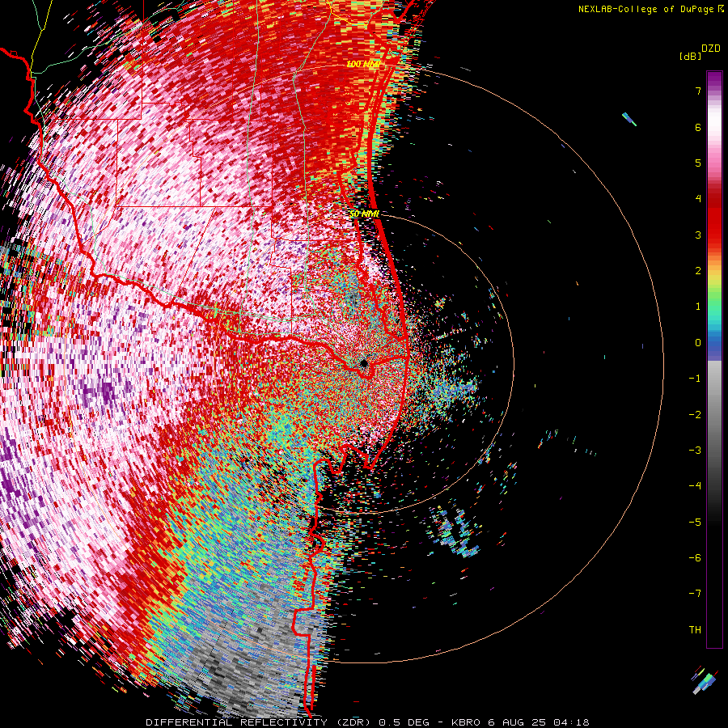Select the 3 tick label on scale
728x728 pixels.
coord(698,235)
